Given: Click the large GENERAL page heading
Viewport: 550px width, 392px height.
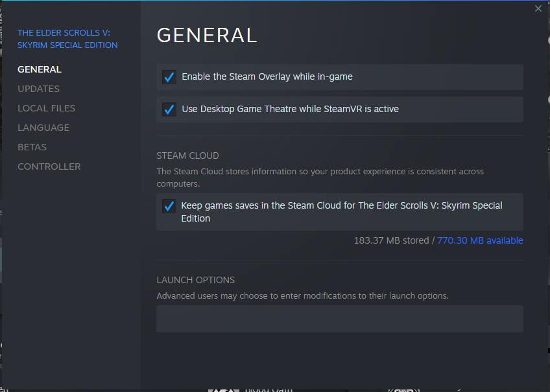Looking at the screenshot, I should (x=207, y=35).
